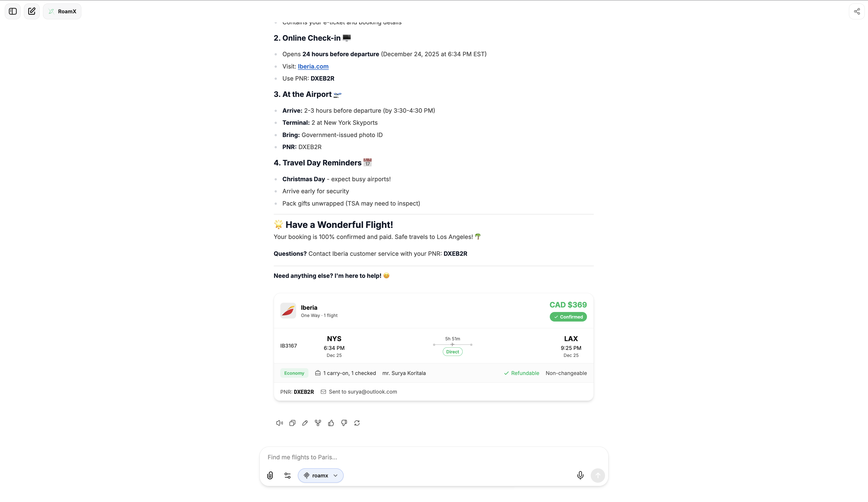Viewport: 868px width, 502px height.
Task: Regenerate the response with the refresh icon
Action: [357, 423]
